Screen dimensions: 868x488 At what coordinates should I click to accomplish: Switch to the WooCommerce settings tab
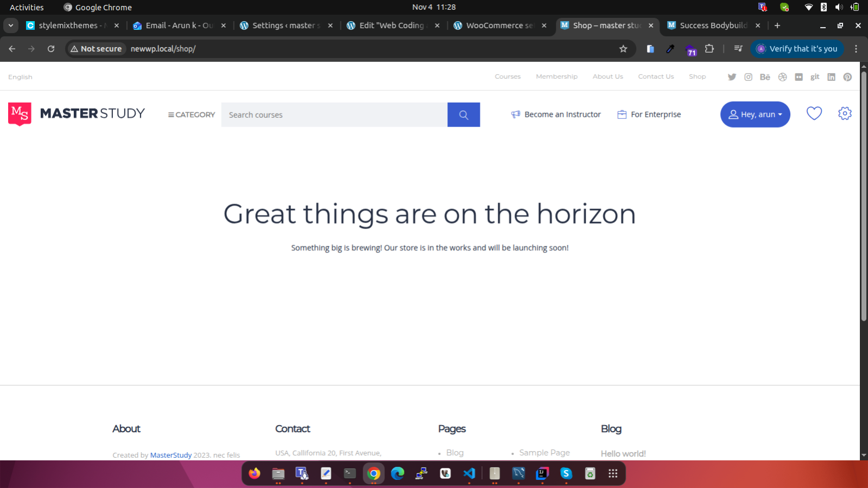498,26
